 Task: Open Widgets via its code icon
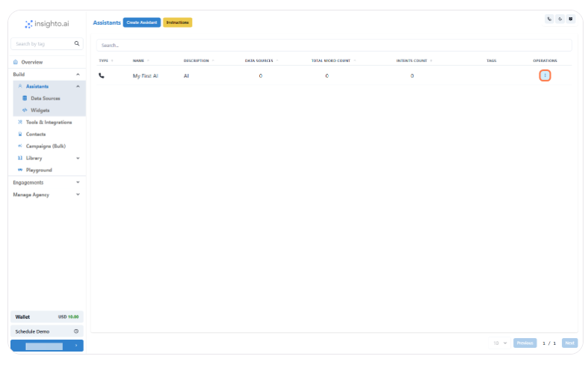click(25, 111)
